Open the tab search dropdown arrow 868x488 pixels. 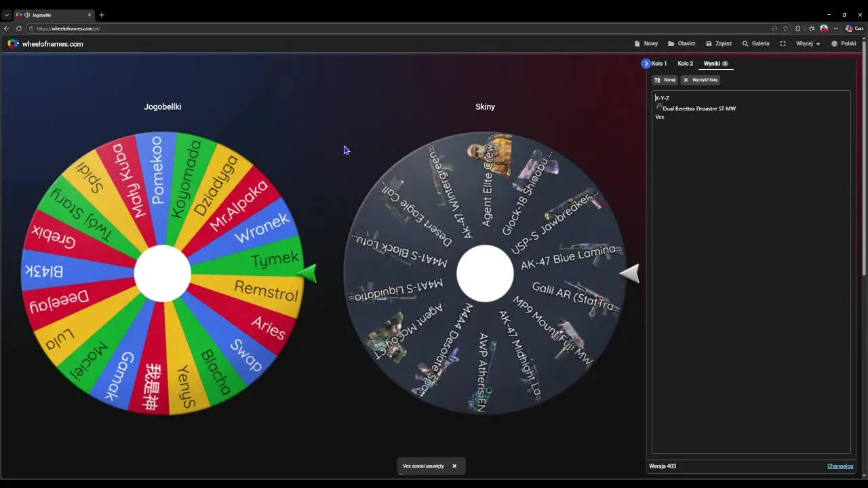point(7,15)
